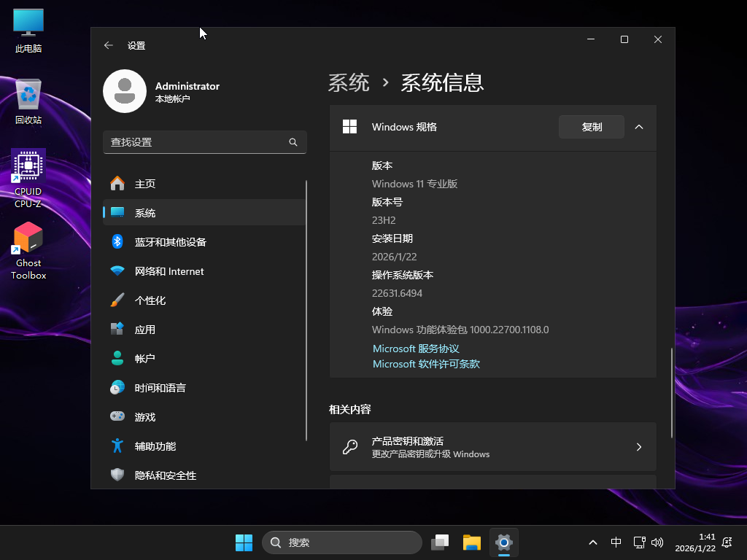The image size is (747, 560).
Task: Open the Accessibility settings page
Action: click(x=155, y=446)
